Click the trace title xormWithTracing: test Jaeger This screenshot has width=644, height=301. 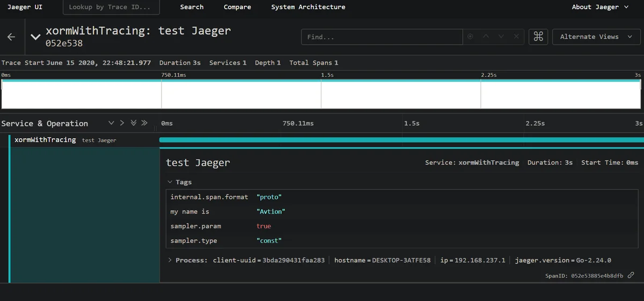tap(138, 31)
